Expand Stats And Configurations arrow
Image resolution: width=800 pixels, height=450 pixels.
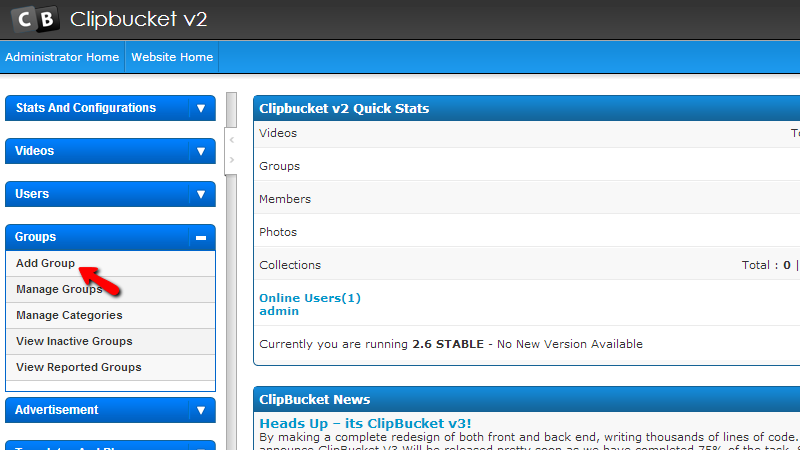point(201,108)
